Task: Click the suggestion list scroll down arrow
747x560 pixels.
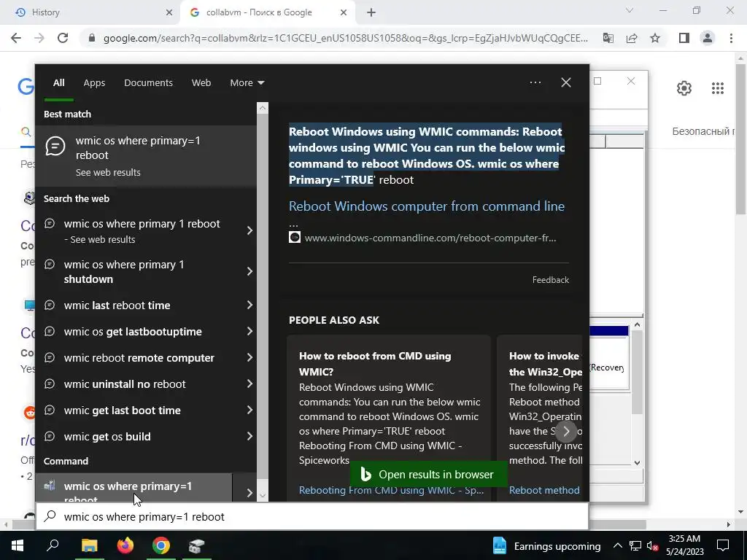Action: pyautogui.click(x=263, y=496)
